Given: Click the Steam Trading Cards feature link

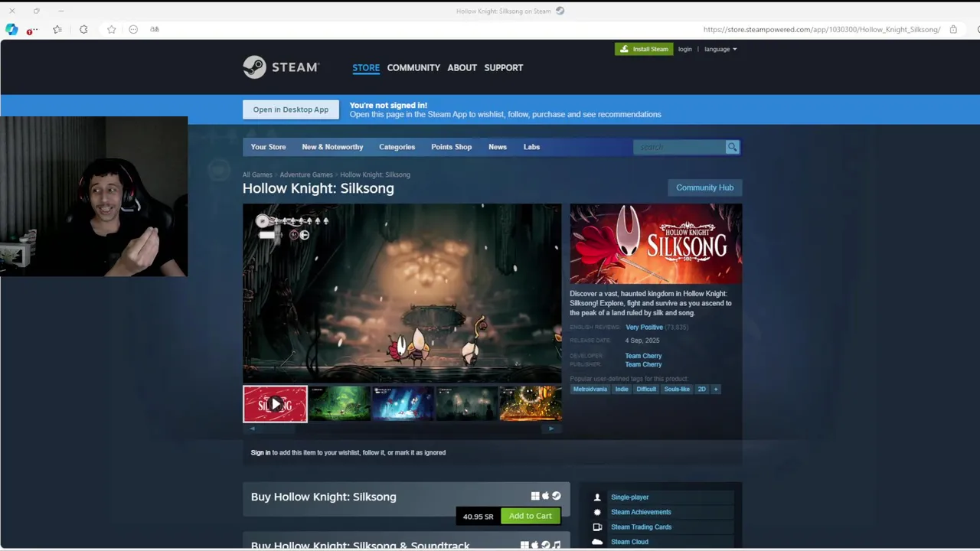Looking at the screenshot, I should [641, 527].
